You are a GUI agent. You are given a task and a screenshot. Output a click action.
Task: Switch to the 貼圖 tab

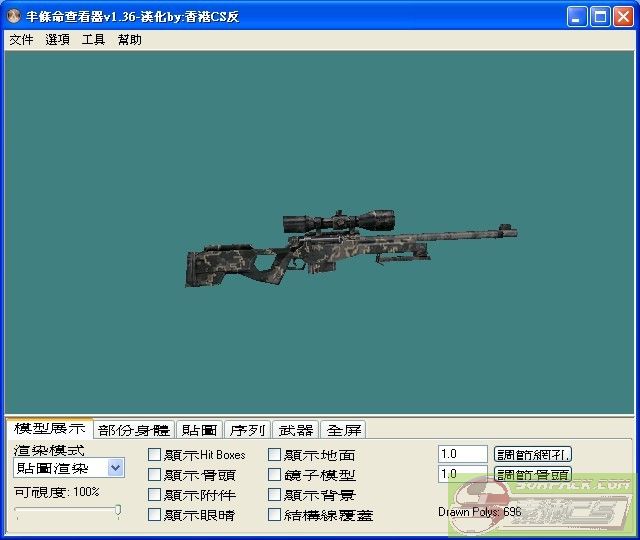point(199,430)
